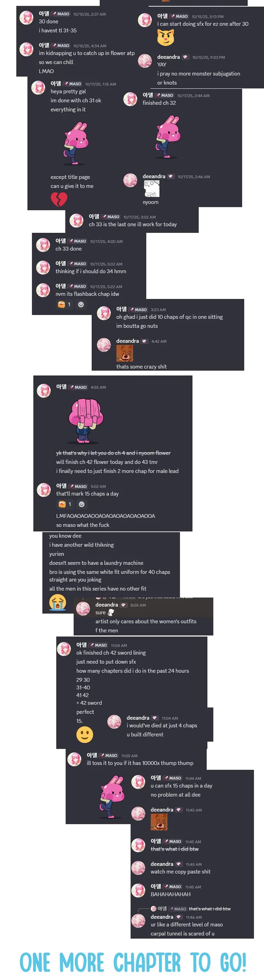Toggle bread reaction under 'that'll mark 15 chaps a day'
Viewport: 264px width, 980px height.
pos(65,504)
